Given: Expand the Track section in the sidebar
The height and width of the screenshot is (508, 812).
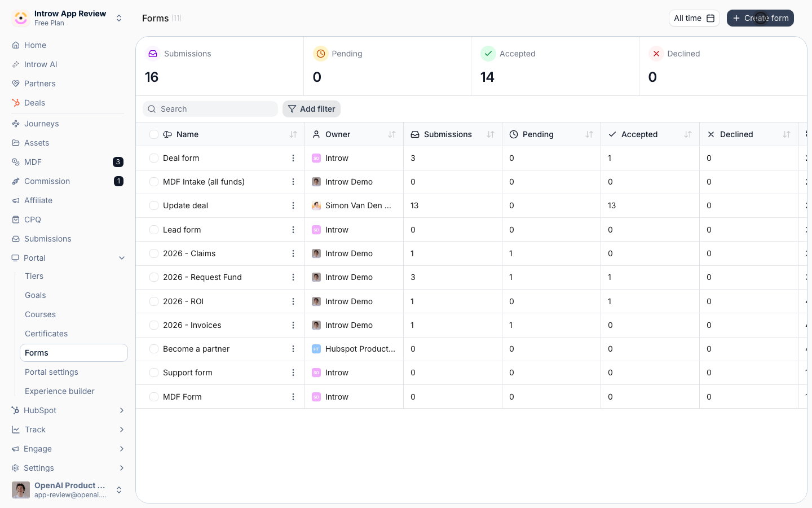Looking at the screenshot, I should tap(122, 430).
